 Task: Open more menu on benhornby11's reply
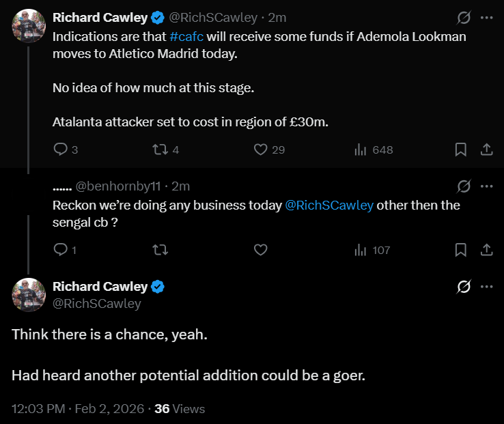pyautogui.click(x=487, y=186)
